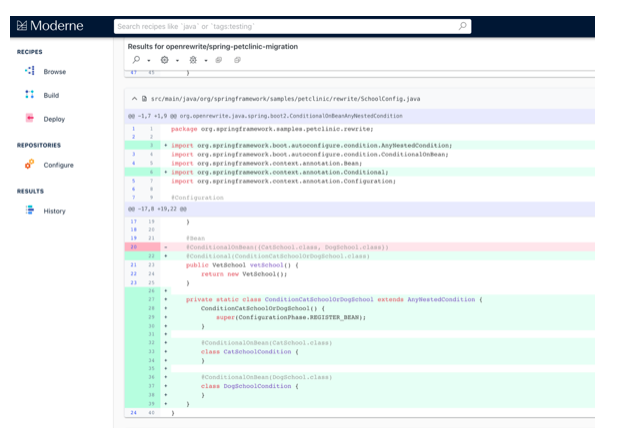Collapse the SchoolConfig.java diff chevron

(x=134, y=98)
